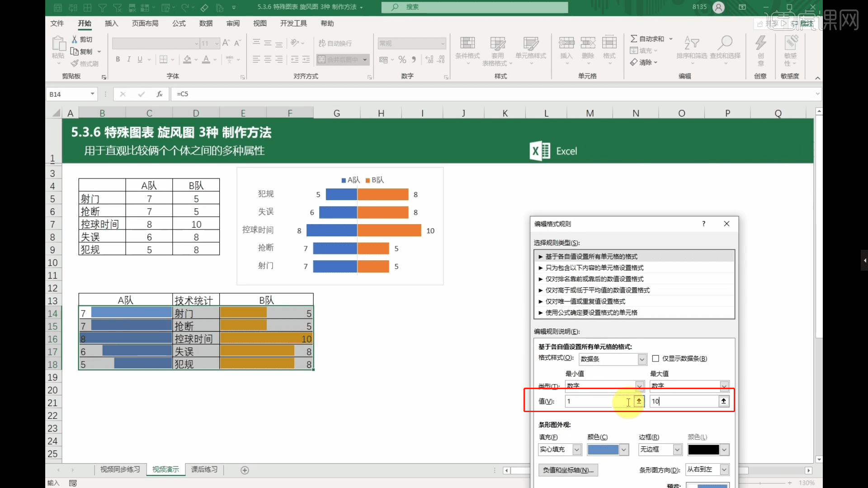
Task: Apply Underline formatting
Action: click(140, 59)
